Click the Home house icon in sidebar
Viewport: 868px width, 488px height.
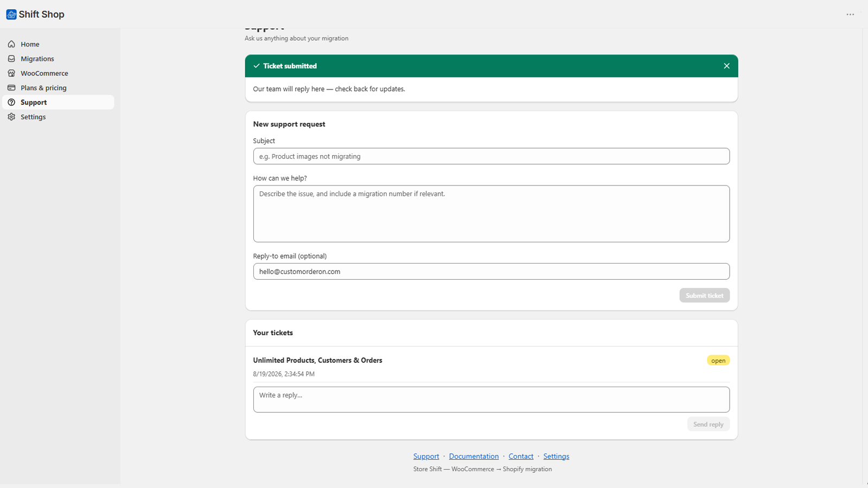[x=11, y=44]
